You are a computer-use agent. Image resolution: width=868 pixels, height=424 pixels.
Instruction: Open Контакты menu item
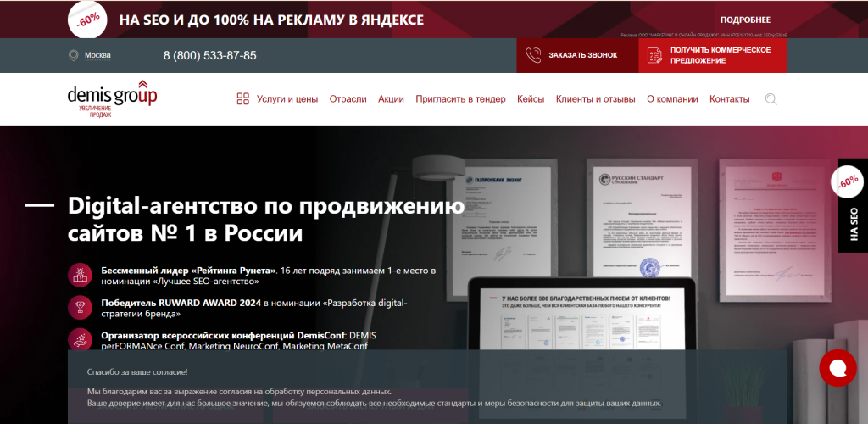[730, 99]
